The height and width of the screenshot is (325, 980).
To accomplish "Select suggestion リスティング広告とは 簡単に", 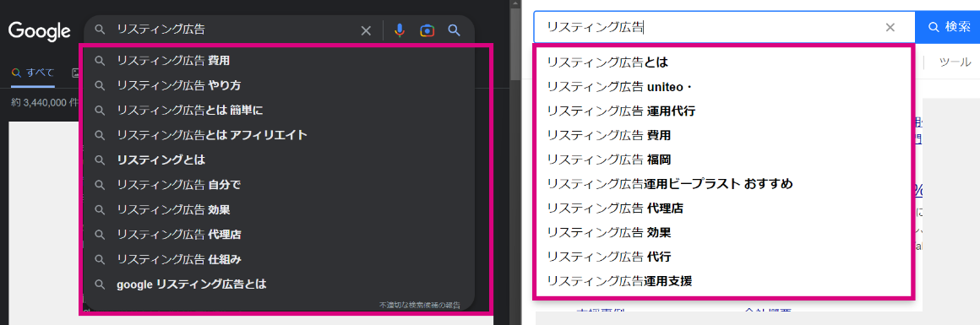I will [x=278, y=110].
